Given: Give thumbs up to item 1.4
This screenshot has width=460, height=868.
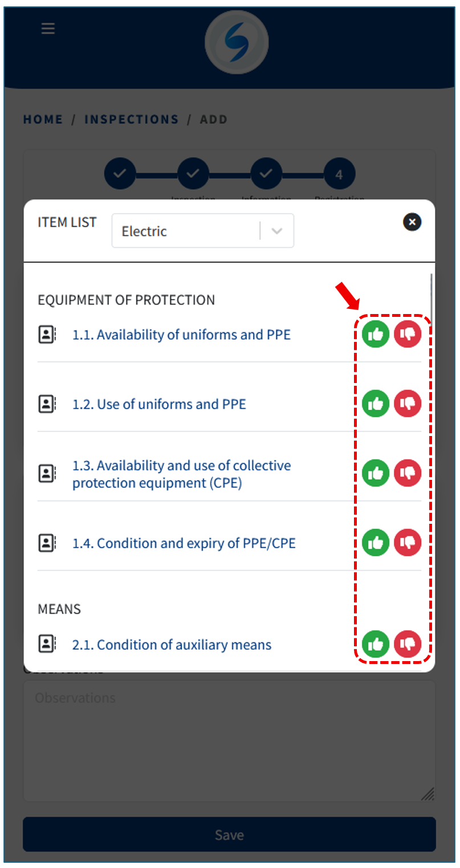Looking at the screenshot, I should tap(376, 543).
